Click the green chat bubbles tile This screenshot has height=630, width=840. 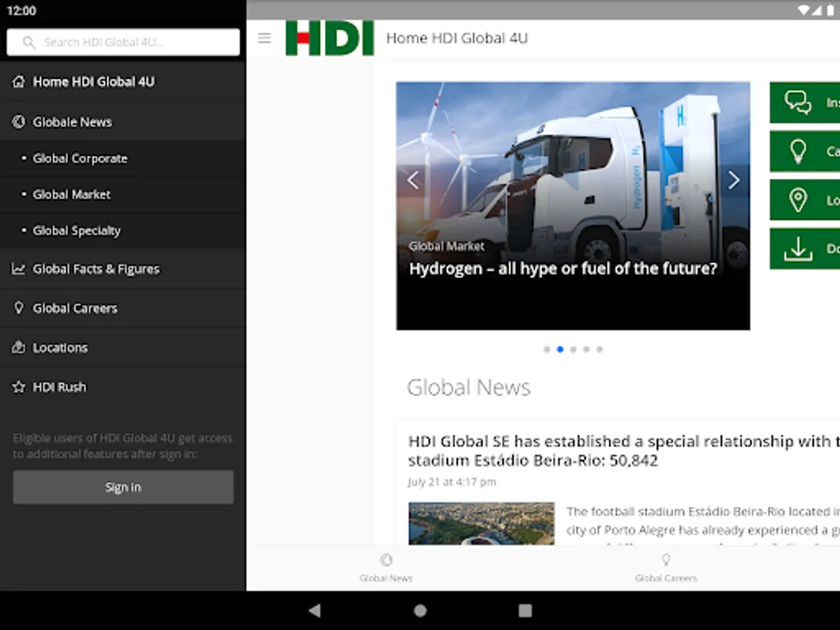(x=805, y=103)
